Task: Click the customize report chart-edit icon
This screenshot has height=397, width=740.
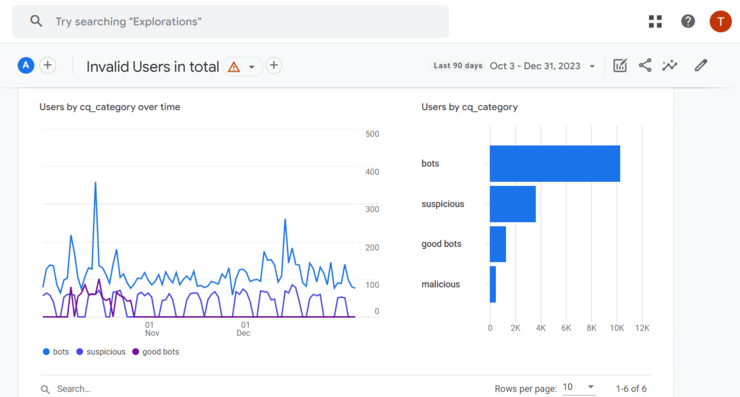Action: coord(620,66)
